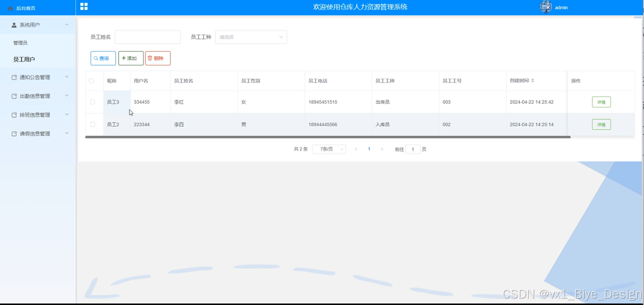Click the admin username in header

(x=561, y=7)
